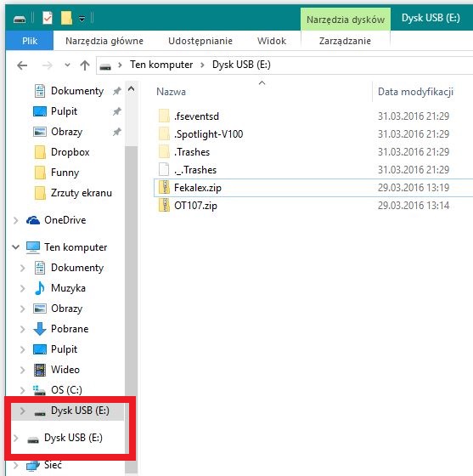Open the .Spotlight-V100 folder icon
The image size is (473, 476).
coord(165,134)
